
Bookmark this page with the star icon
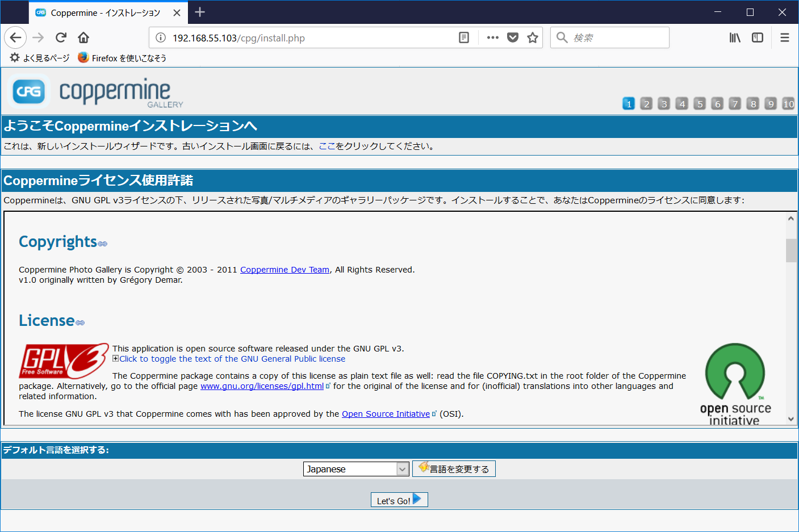click(532, 37)
